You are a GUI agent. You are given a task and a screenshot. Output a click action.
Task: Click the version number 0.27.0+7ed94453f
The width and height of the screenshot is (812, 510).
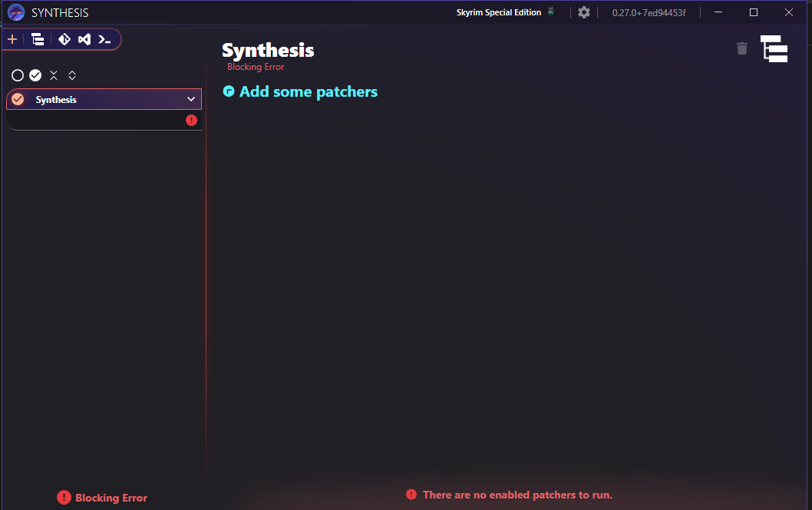click(x=649, y=12)
